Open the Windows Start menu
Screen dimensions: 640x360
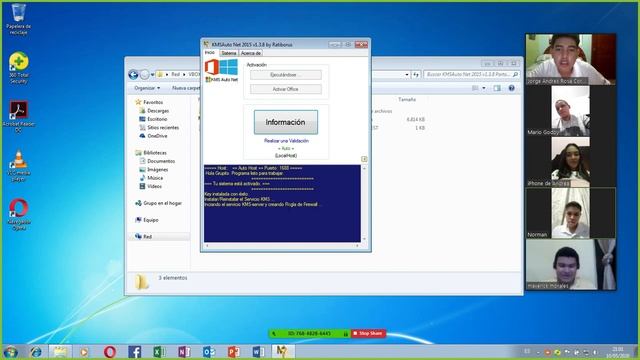click(11, 352)
